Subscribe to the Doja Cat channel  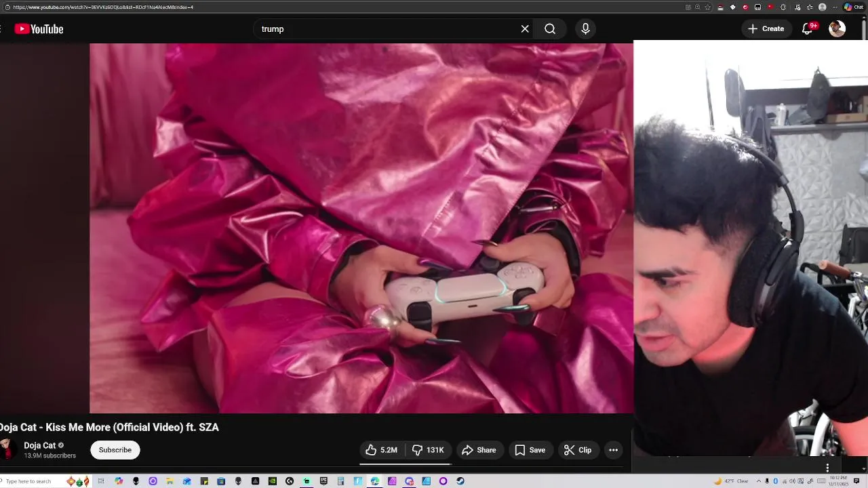pyautogui.click(x=115, y=450)
